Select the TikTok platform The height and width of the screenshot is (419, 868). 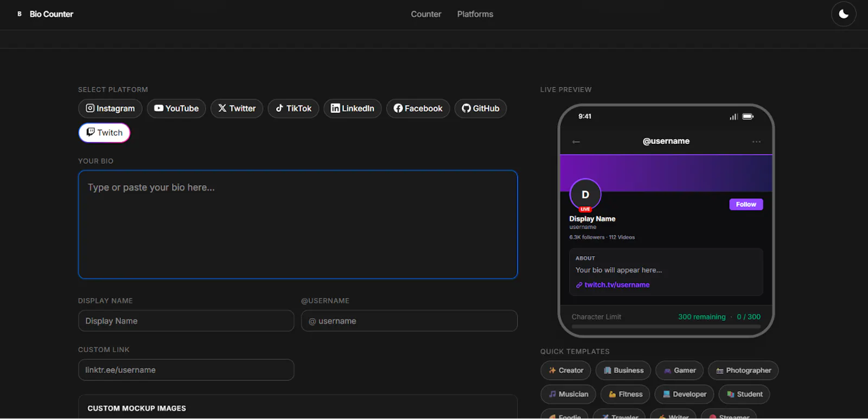coord(293,109)
